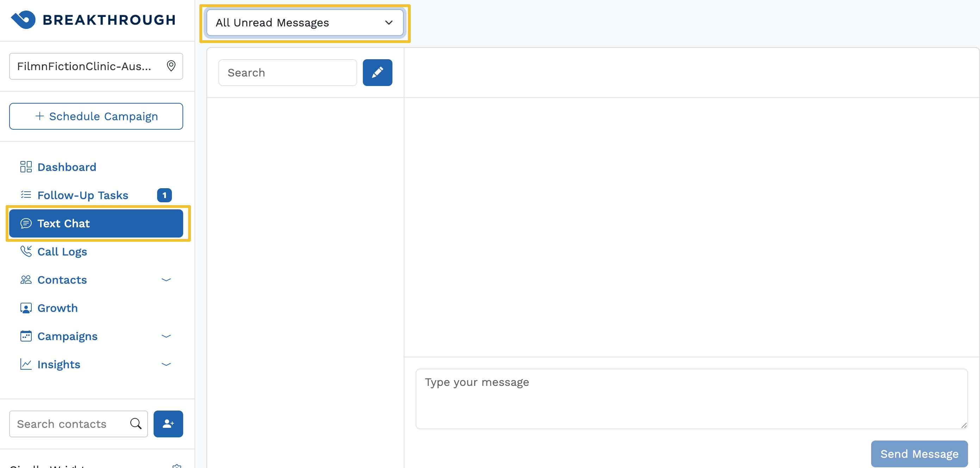
Task: Focus the conversation Search field
Action: [x=287, y=73]
